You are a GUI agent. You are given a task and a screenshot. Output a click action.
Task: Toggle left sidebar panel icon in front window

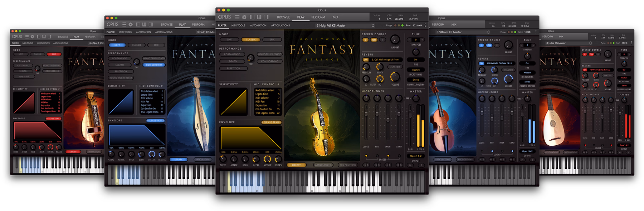(253, 17)
